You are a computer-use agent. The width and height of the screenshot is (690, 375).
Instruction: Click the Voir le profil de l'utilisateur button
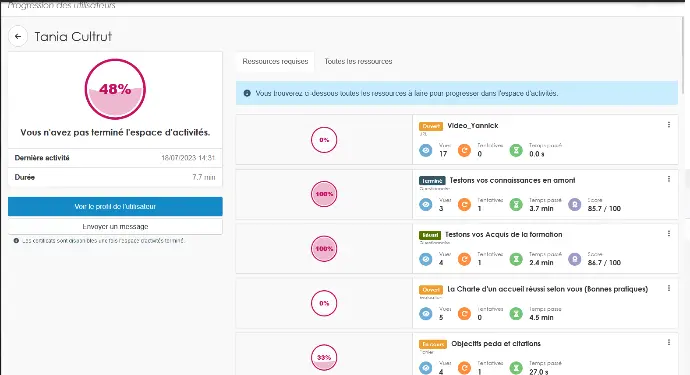tap(115, 206)
